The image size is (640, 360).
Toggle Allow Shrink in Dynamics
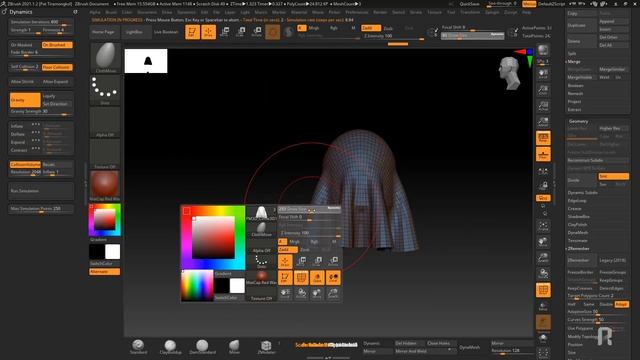coord(25,82)
